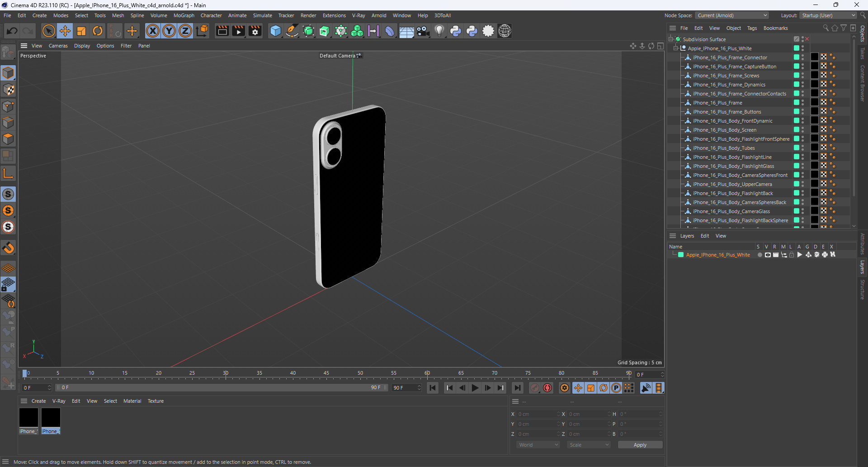Activate the Rotate tool in top toolbar
The width and height of the screenshot is (868, 467).
98,31
